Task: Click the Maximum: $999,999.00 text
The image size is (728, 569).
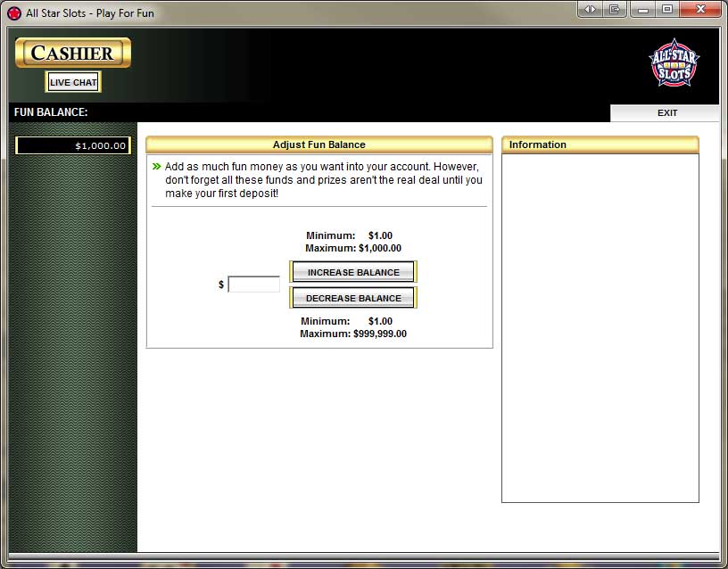Action: pos(353,334)
